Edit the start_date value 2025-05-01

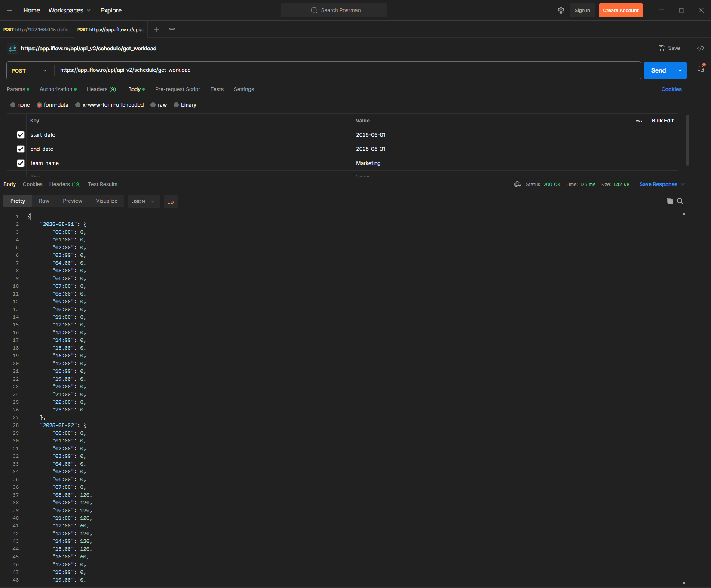(x=371, y=135)
